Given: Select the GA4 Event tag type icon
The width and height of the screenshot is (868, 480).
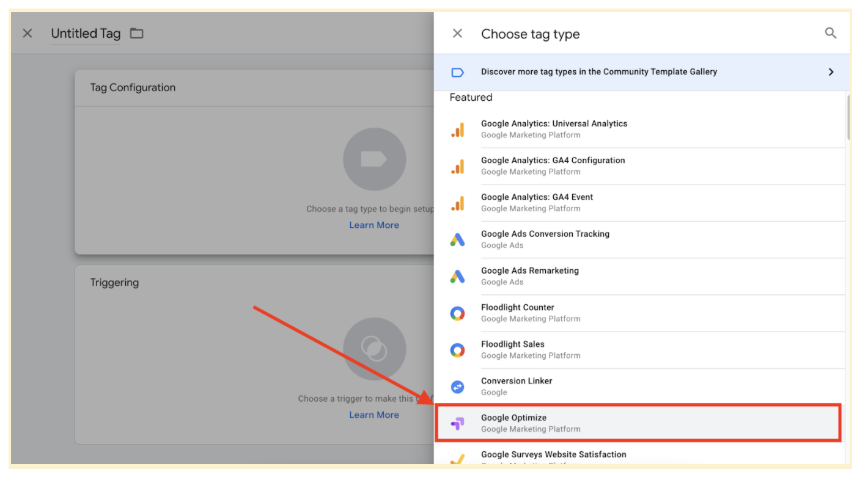Looking at the screenshot, I should pos(458,202).
